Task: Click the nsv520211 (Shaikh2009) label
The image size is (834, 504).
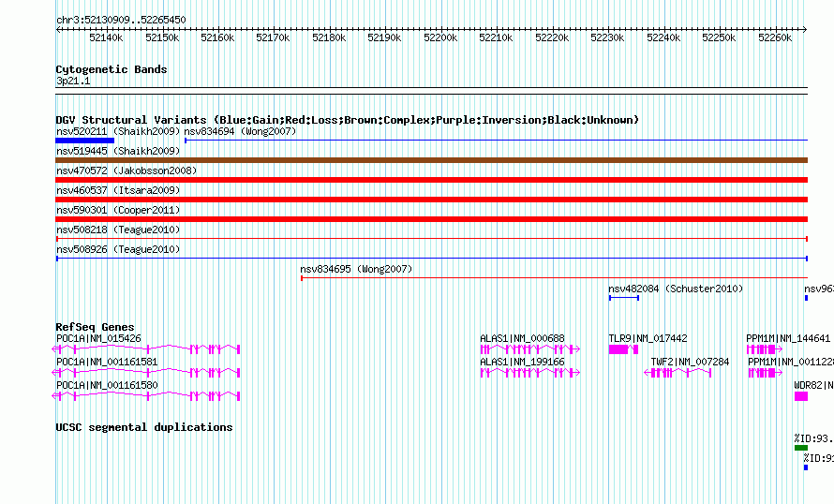Action: click(118, 131)
